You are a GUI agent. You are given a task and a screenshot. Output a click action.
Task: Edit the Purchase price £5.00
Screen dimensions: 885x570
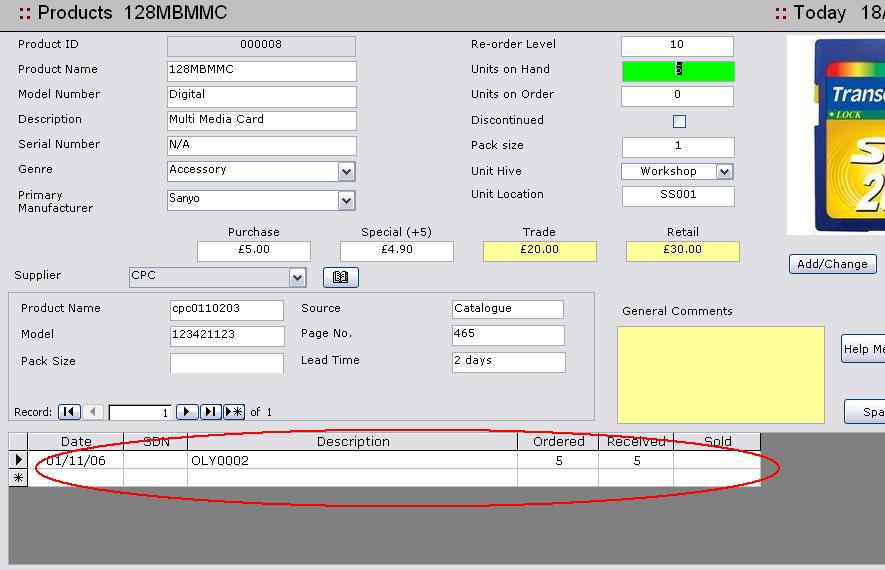click(254, 251)
